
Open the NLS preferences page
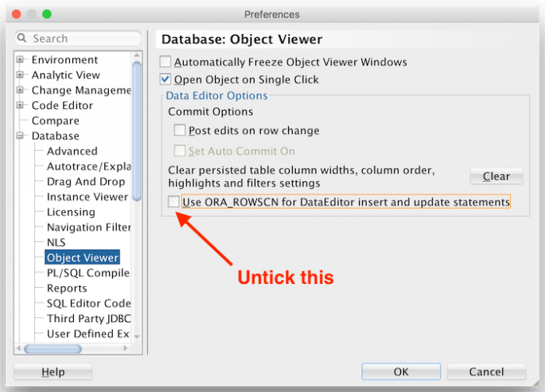(x=56, y=243)
